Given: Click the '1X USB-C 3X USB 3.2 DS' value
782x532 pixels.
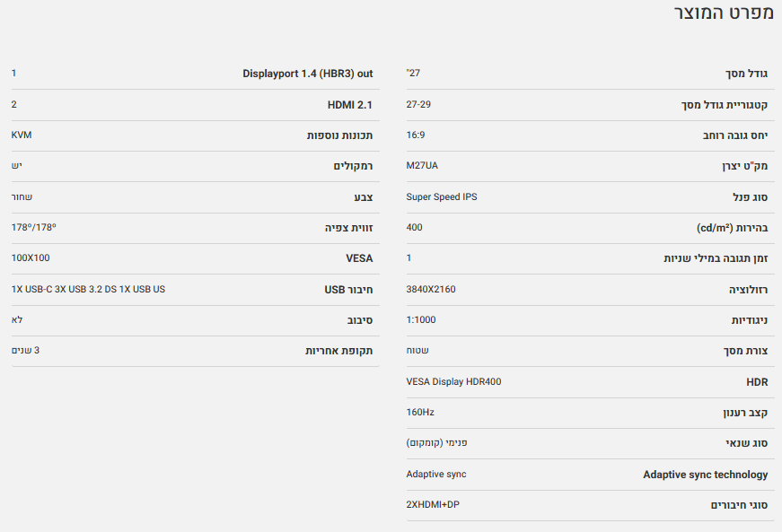Looking at the screenshot, I should [x=88, y=289].
